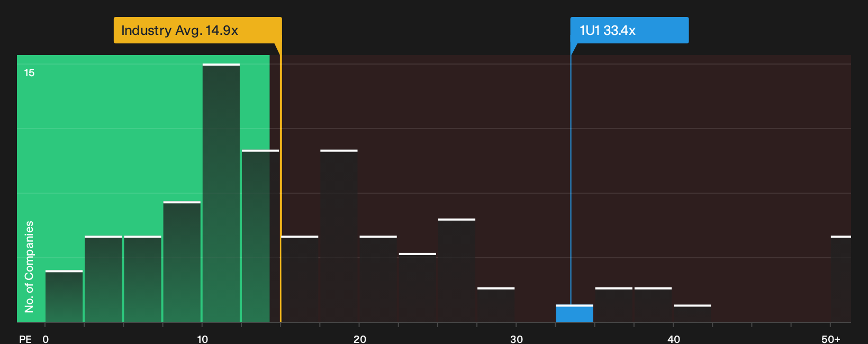Click the '50+' x-axis tick label
The height and width of the screenshot is (344, 868).
coord(831,339)
